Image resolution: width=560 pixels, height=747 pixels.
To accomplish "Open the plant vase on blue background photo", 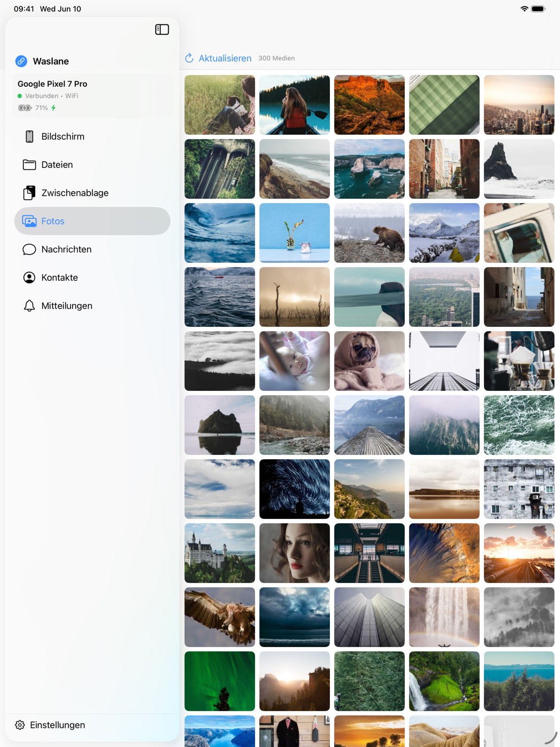I will [x=295, y=233].
